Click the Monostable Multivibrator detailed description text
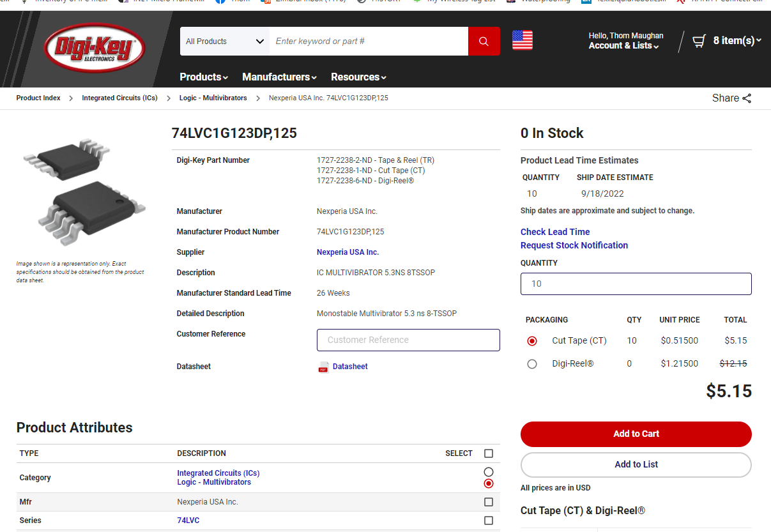Image resolution: width=771 pixels, height=532 pixels. [386, 314]
